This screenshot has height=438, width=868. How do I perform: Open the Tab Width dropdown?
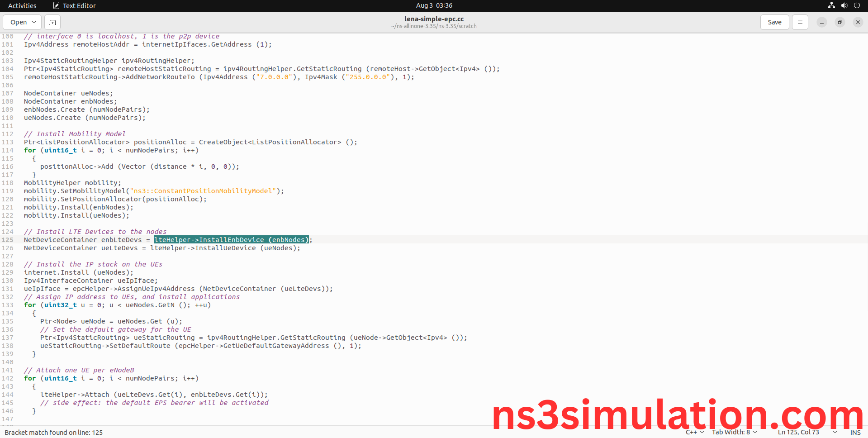point(734,432)
